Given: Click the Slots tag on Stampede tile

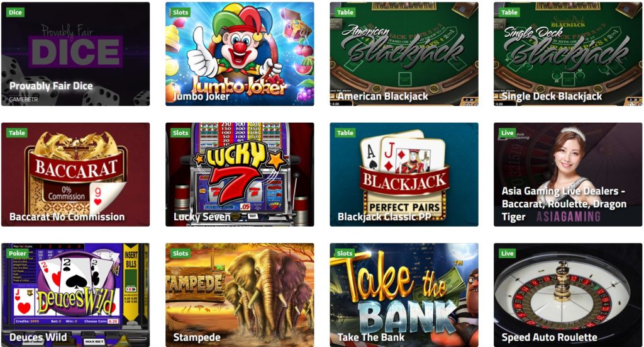Looking at the screenshot, I should pos(180,253).
